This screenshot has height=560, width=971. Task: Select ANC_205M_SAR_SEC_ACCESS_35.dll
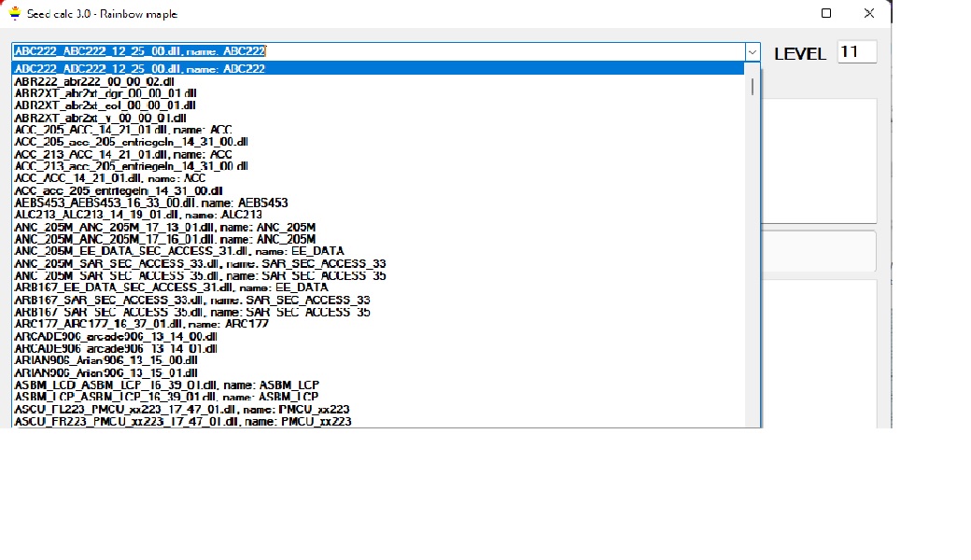378,275
